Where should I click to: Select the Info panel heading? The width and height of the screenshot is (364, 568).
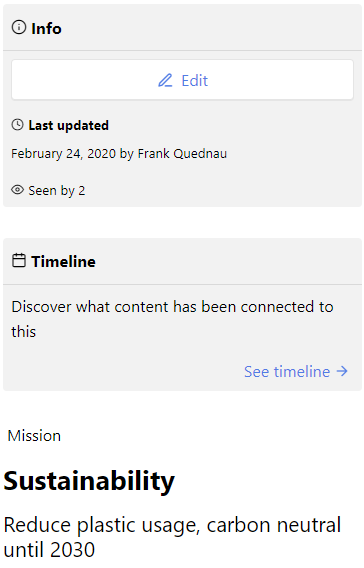click(x=46, y=28)
